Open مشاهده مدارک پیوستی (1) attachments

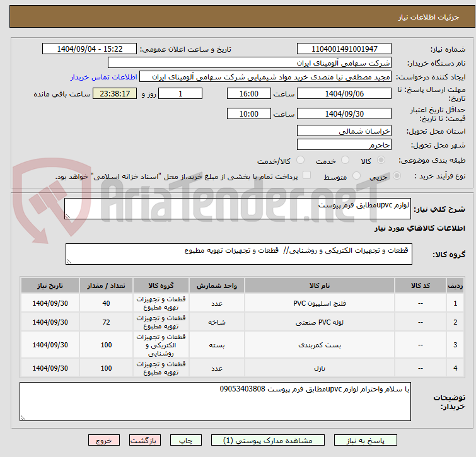(268, 441)
